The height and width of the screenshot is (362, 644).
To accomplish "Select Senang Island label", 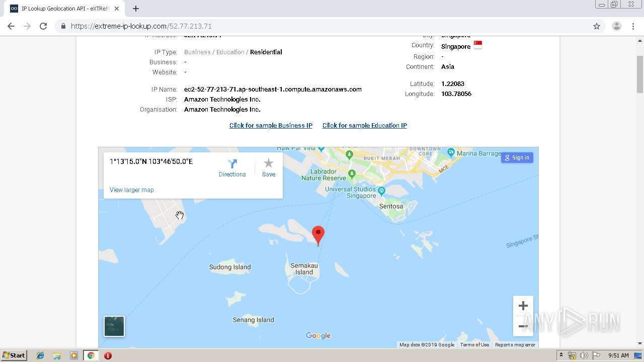I will [254, 320].
